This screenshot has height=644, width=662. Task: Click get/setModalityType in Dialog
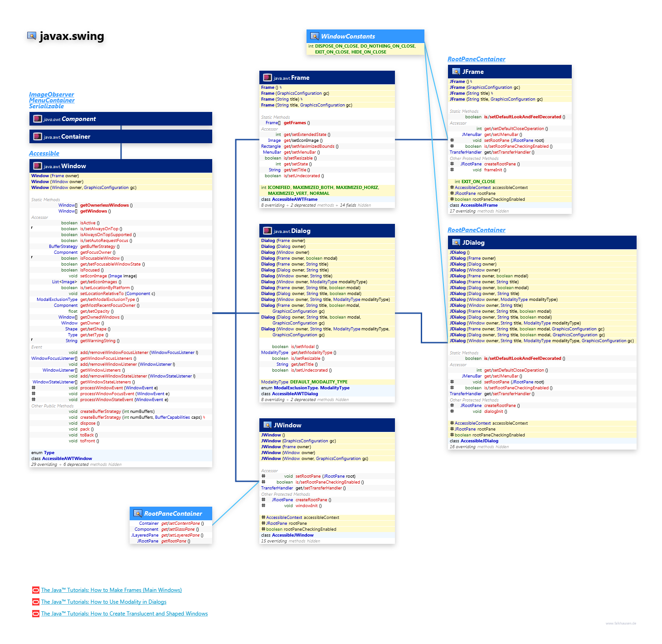(x=312, y=353)
